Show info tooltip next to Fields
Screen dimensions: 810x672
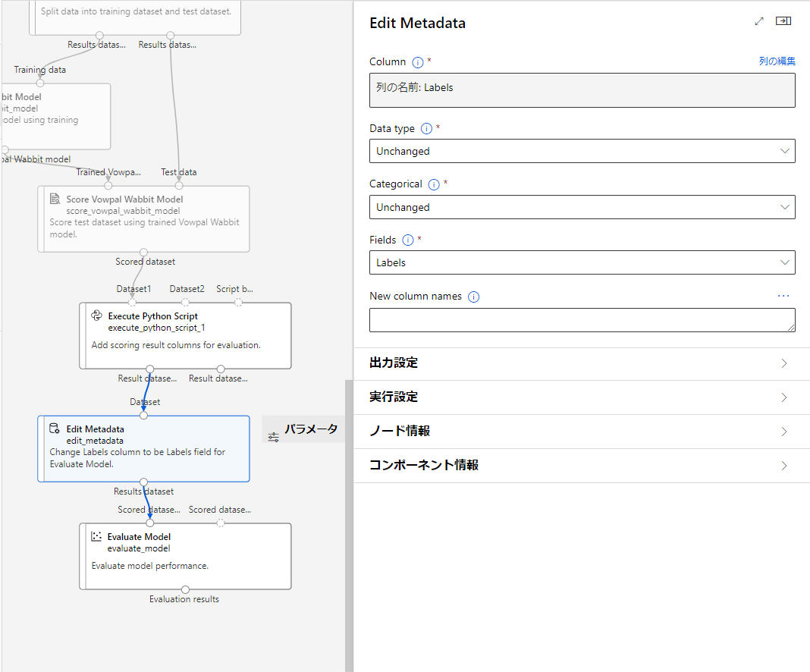(x=407, y=240)
